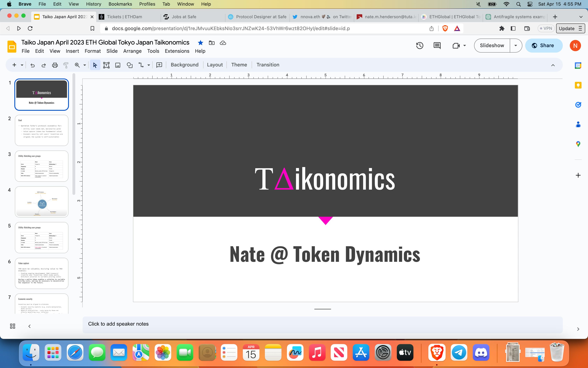Click the shape tool icon
Viewport: 588px width, 368px height.
point(130,65)
